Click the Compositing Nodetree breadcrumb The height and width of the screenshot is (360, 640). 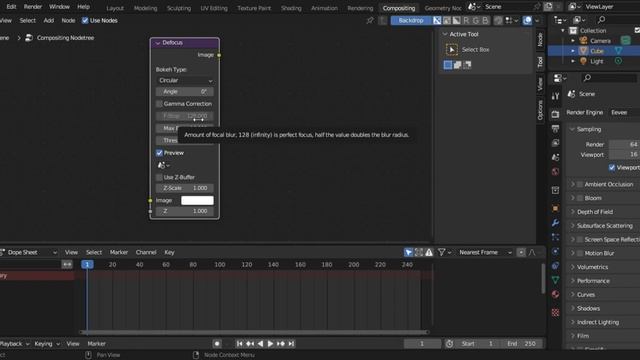[65, 38]
